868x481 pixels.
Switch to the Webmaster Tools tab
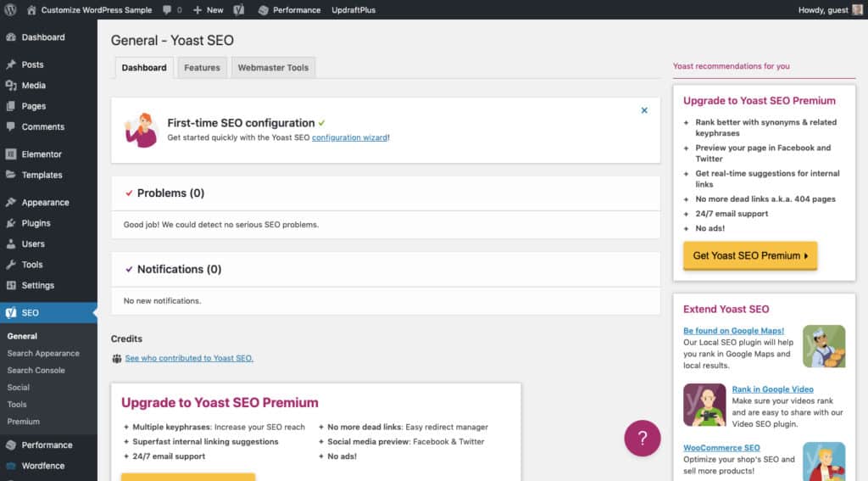[x=273, y=68]
